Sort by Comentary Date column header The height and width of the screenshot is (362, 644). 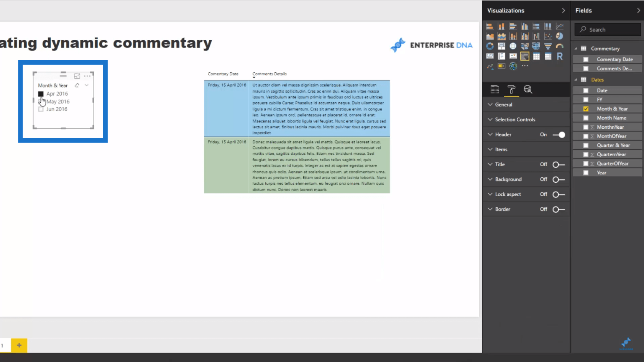tap(223, 74)
